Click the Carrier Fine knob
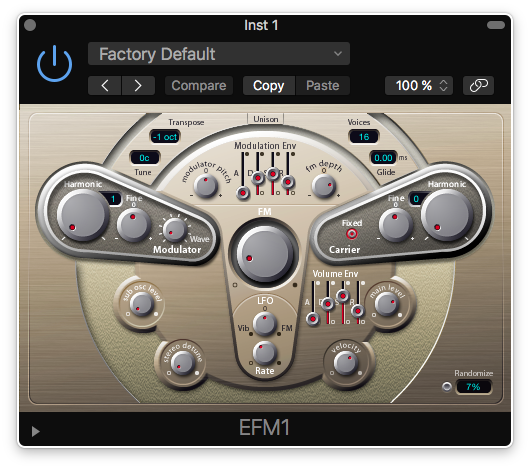The height and width of the screenshot is (469, 530). pyautogui.click(x=395, y=225)
